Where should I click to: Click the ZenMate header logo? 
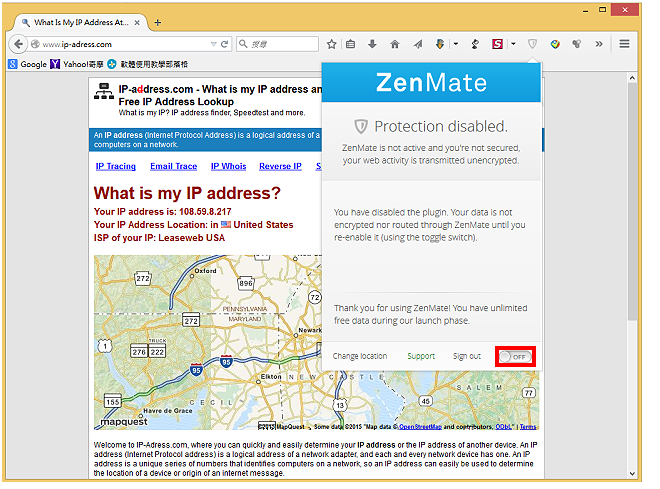(x=431, y=82)
